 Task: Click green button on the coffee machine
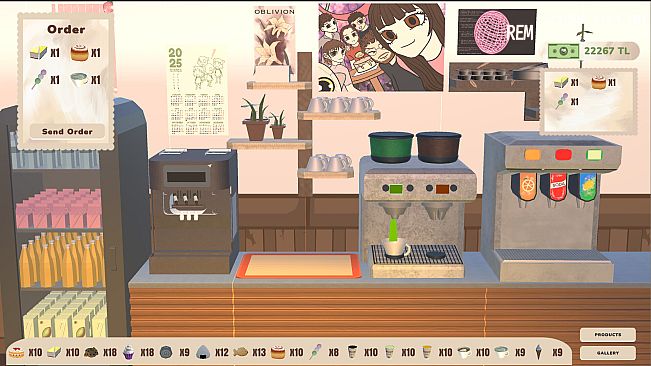(x=396, y=188)
